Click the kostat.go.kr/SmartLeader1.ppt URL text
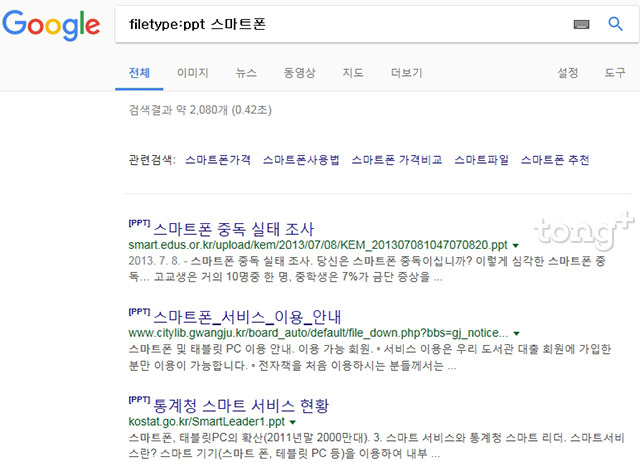This screenshot has height=462, width=640. (207, 421)
